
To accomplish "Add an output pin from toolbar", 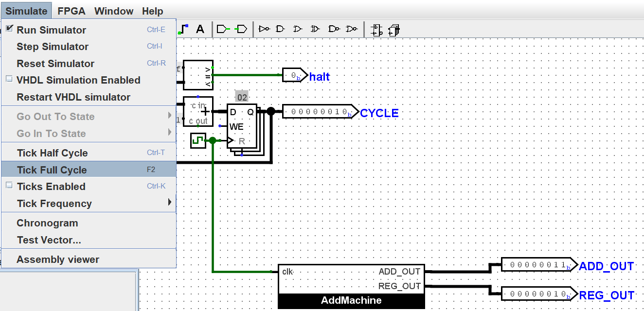I will coord(241,29).
